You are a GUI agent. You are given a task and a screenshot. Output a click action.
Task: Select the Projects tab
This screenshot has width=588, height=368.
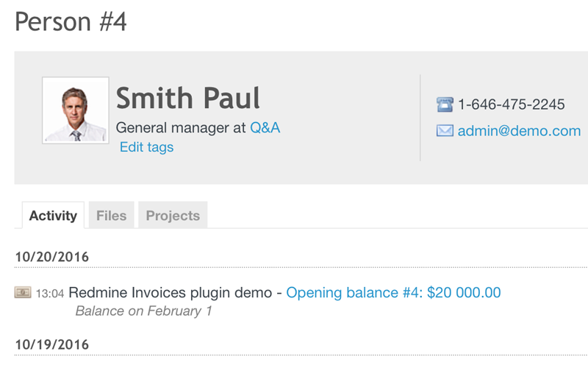pyautogui.click(x=173, y=216)
